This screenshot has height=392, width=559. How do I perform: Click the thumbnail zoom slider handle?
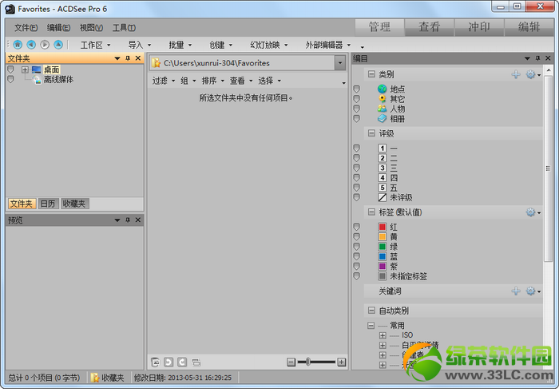[x=307, y=362]
